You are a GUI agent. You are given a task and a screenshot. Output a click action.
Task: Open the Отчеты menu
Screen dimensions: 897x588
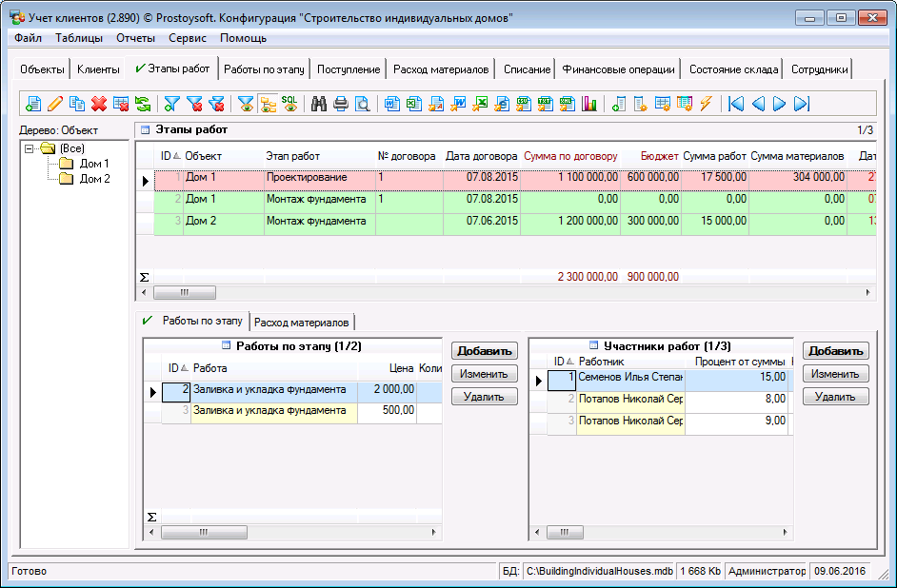pyautogui.click(x=135, y=38)
